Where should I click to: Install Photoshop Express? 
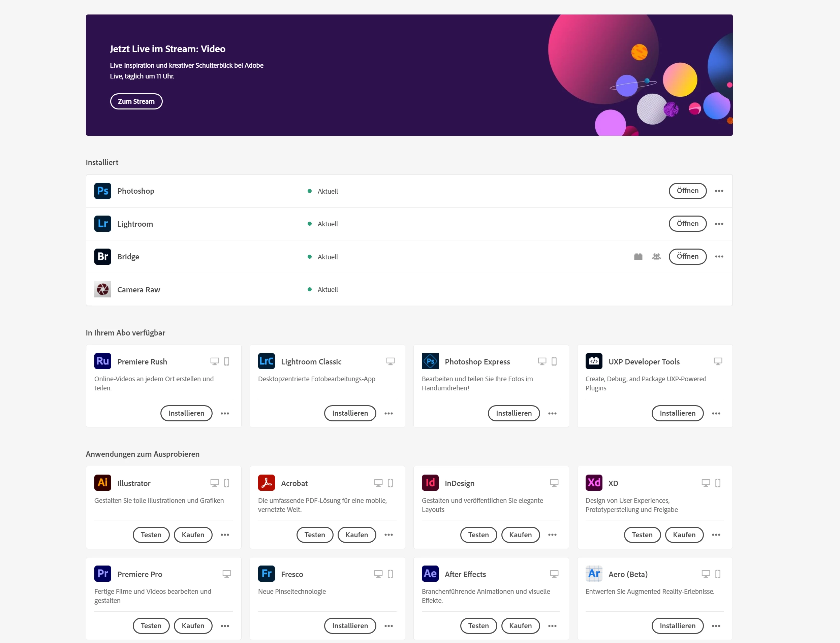514,413
